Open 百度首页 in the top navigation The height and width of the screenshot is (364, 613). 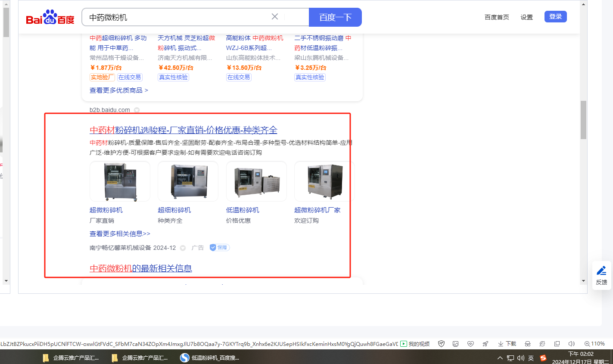point(497,17)
